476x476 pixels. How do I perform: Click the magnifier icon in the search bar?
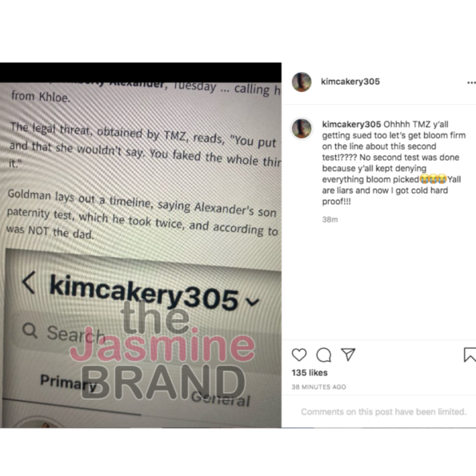point(30,330)
